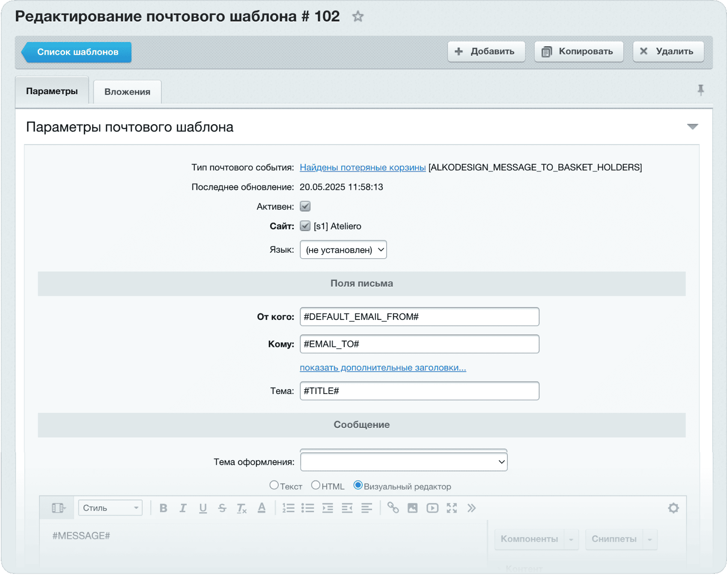727x588 pixels.
Task: Click the Копировать button
Action: tap(578, 52)
